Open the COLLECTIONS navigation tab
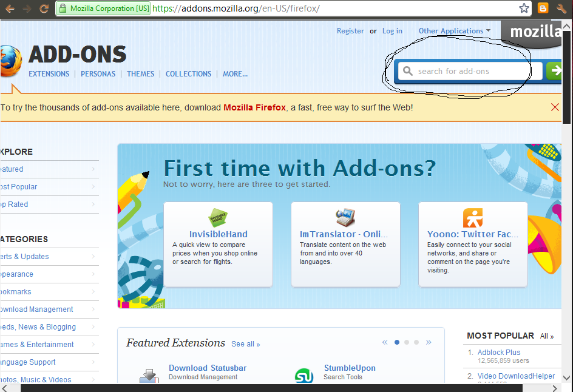Image resolution: width=573 pixels, height=392 pixels. point(189,74)
